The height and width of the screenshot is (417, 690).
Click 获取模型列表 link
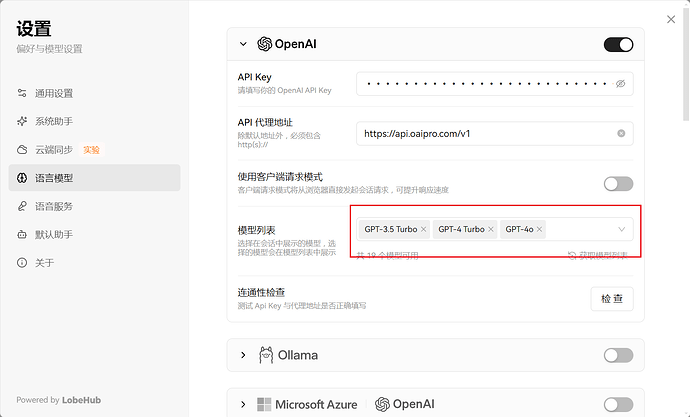pos(598,255)
